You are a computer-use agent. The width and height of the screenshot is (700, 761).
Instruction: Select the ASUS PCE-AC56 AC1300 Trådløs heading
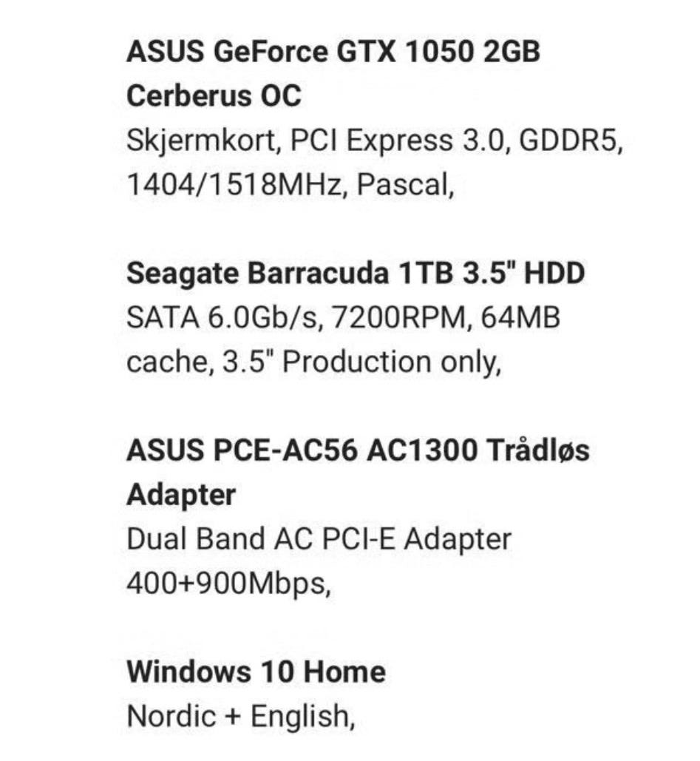pos(358,450)
